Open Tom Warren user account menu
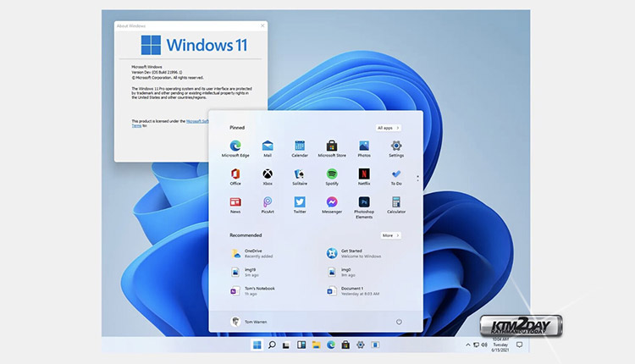The width and height of the screenshot is (635, 364). [x=249, y=322]
